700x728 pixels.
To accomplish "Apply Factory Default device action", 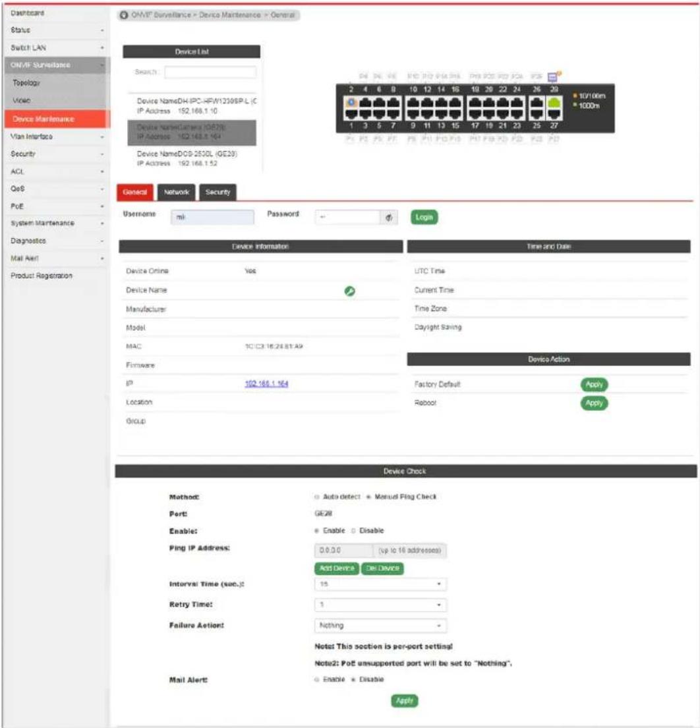I will 594,384.
